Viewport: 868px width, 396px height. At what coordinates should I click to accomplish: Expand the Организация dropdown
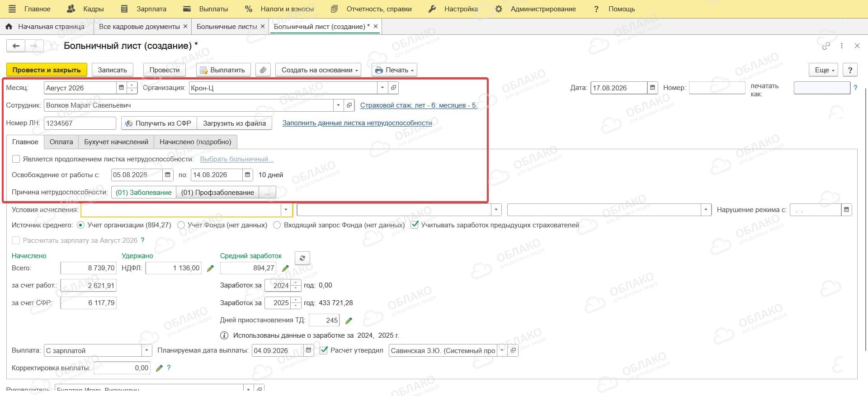(x=382, y=88)
